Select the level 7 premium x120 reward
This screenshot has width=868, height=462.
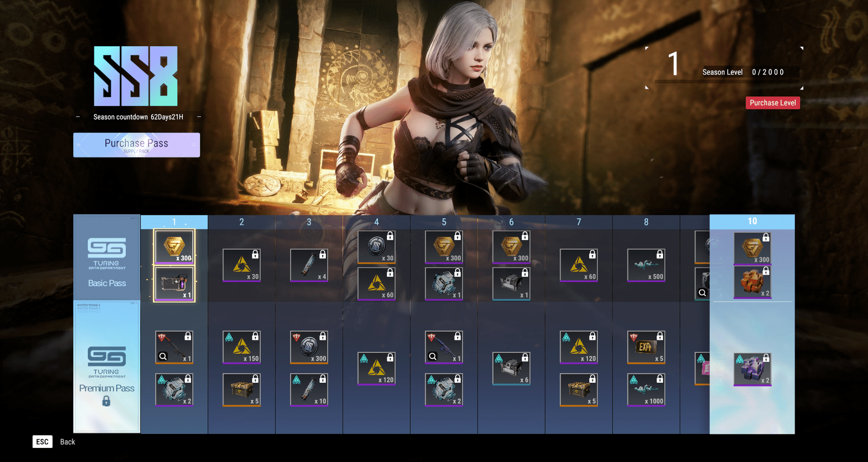coord(579,347)
